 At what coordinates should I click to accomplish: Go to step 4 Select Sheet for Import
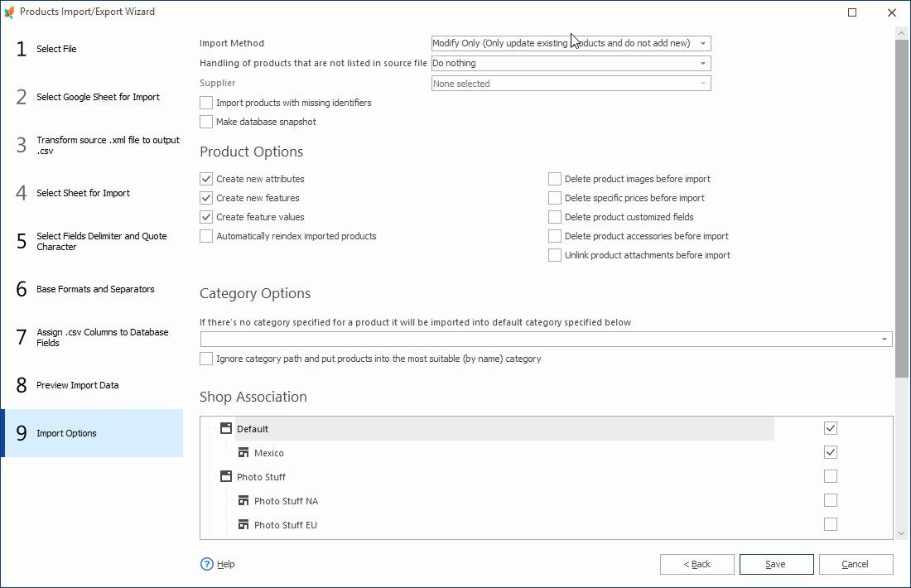[x=93, y=193]
